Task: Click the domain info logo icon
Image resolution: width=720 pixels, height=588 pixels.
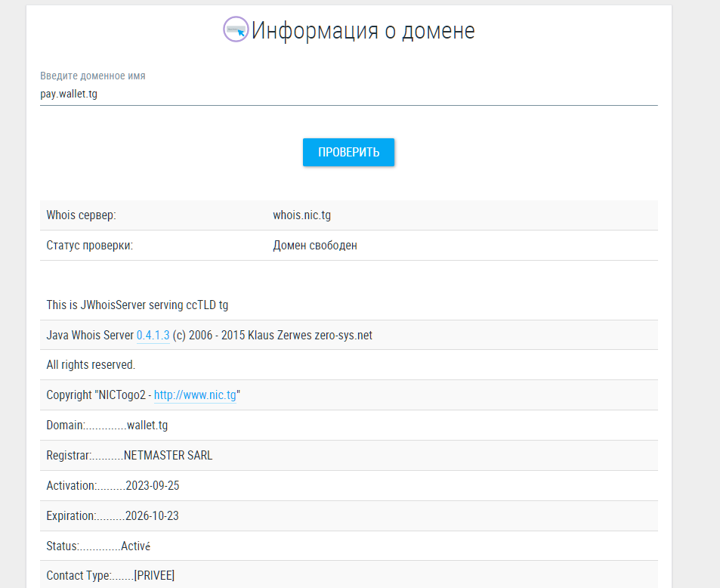Action: point(236,29)
